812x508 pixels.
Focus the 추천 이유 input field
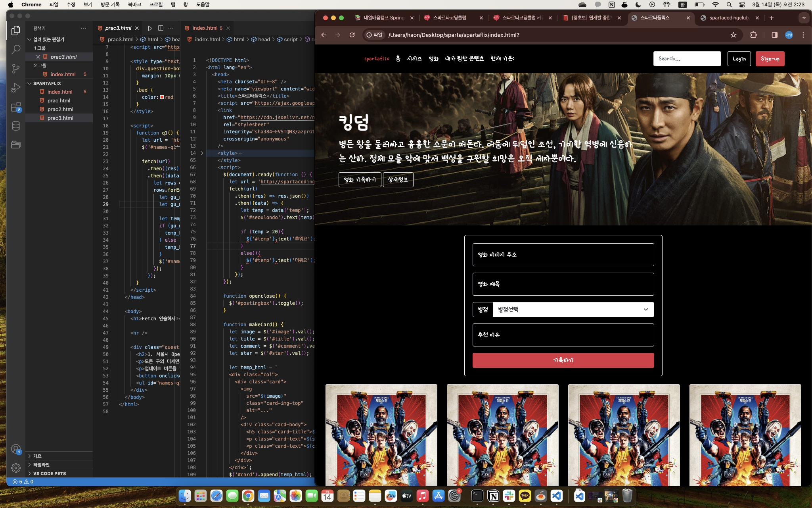pos(563,335)
